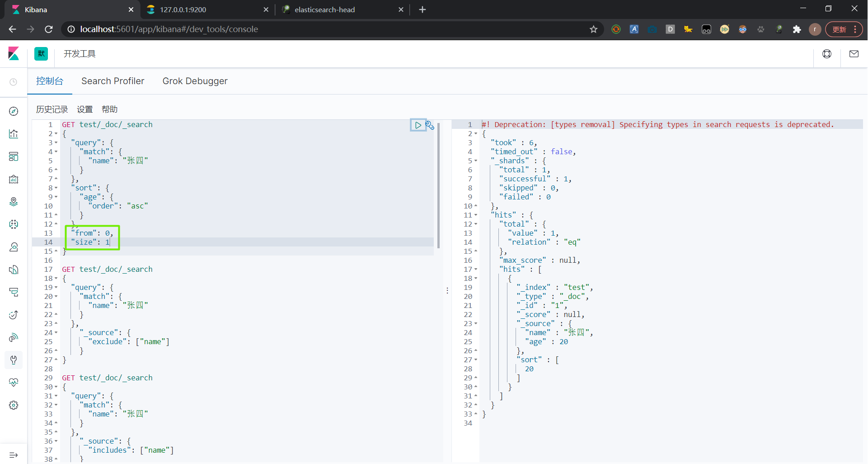Go back in browser history

coord(13,29)
